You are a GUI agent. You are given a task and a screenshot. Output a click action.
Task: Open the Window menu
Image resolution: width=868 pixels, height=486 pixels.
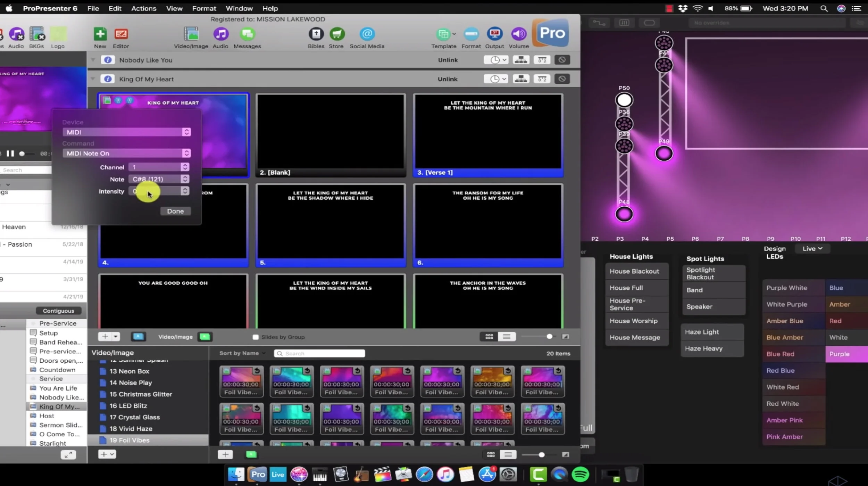tap(239, 8)
